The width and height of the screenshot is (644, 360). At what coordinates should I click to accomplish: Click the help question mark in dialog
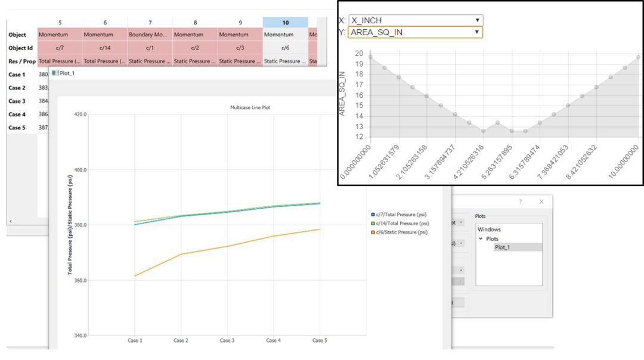520,201
